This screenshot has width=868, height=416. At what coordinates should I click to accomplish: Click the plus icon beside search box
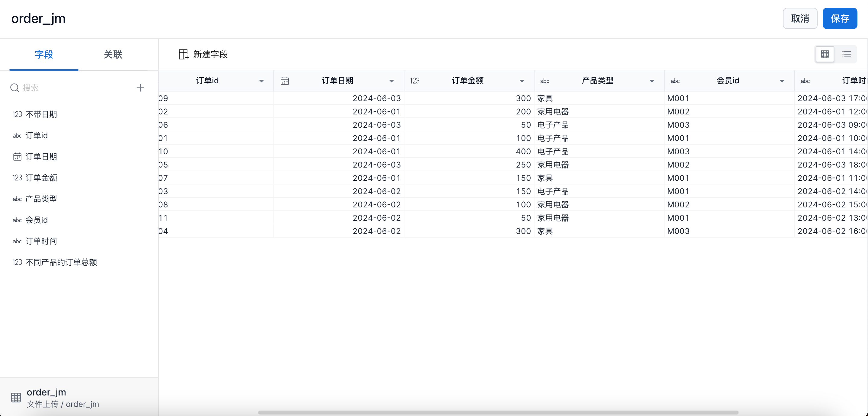pos(140,88)
